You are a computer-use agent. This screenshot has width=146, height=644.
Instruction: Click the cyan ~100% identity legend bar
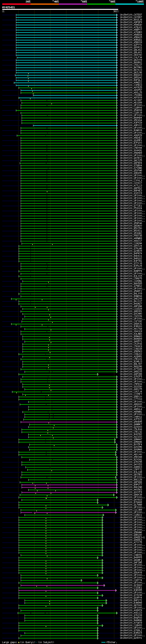pos(130,4)
